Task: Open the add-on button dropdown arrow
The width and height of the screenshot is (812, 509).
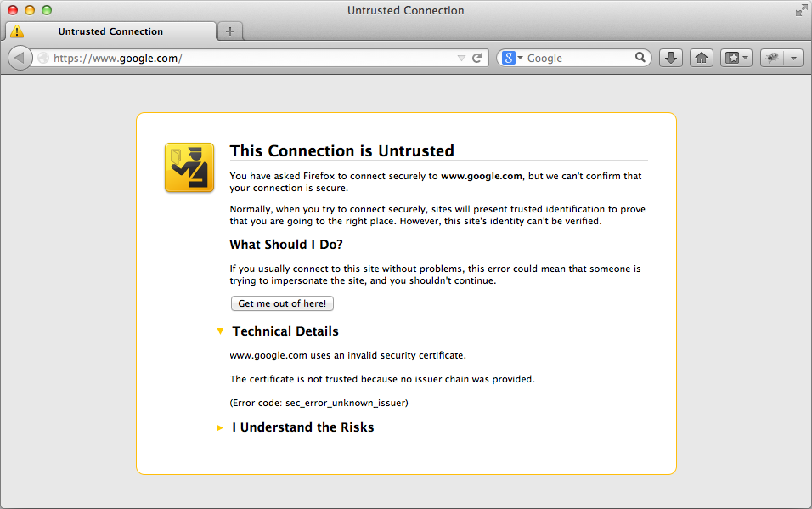Action: (794, 58)
